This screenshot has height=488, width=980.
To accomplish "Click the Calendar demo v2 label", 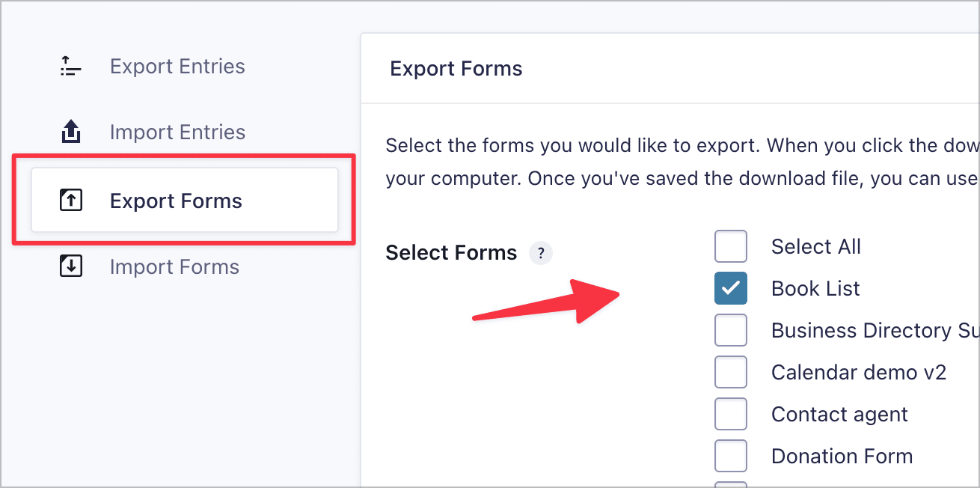I will (859, 373).
